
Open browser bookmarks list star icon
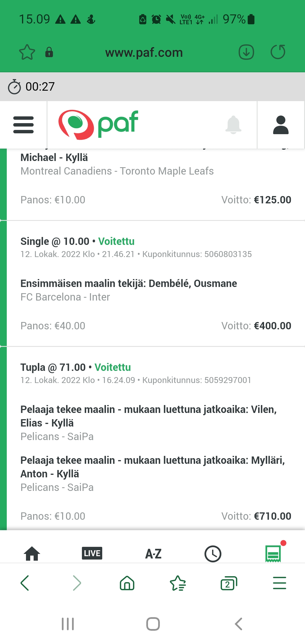point(178,583)
